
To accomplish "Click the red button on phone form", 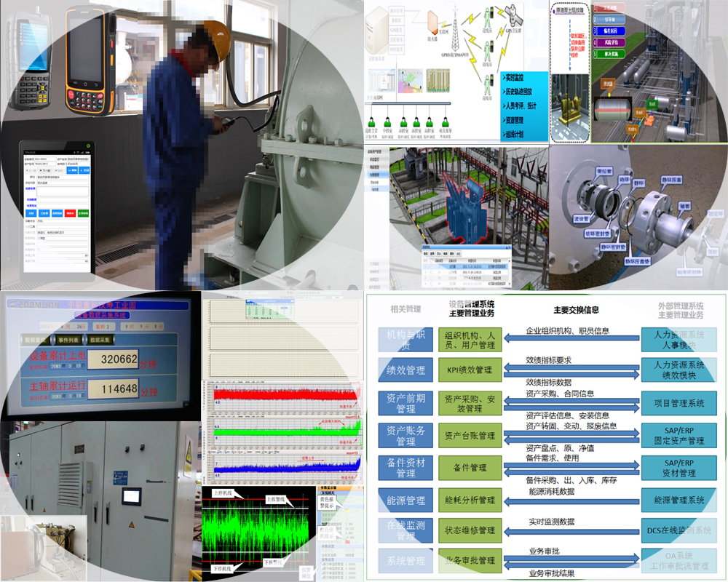I will 70,213.
